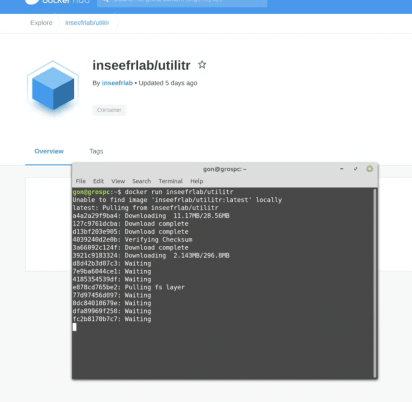Viewport: 412px width, 402px height.
Task: Open the terminal Edit menu
Action: [98, 181]
